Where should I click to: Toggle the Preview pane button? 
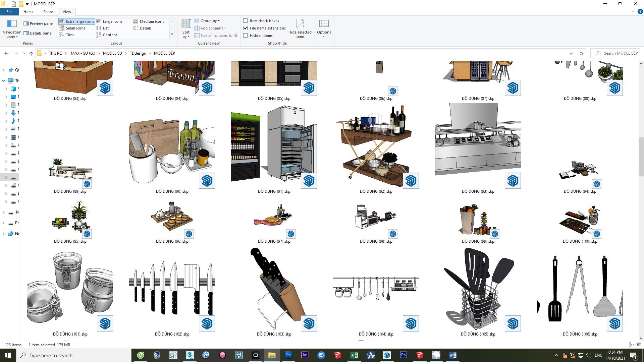pyautogui.click(x=38, y=23)
